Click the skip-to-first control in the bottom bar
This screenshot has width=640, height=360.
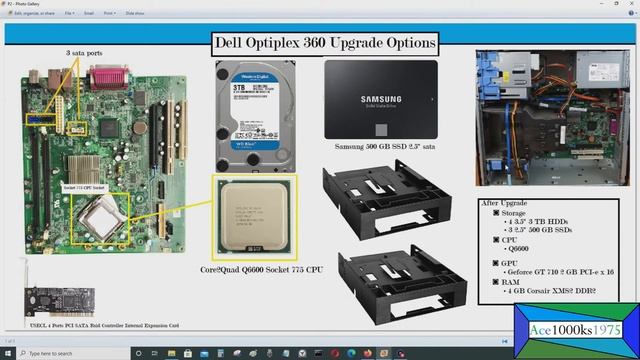(x=505, y=341)
